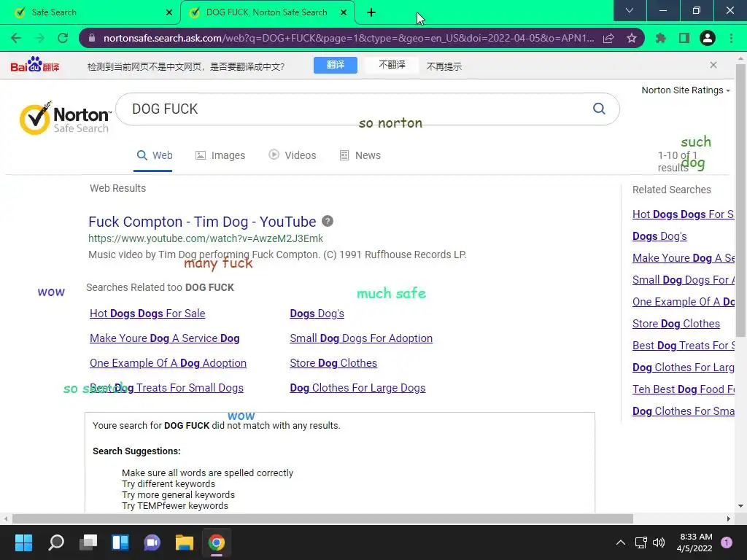Open the Extensions puzzle icon
Screen dimensions: 747x560
661,38
